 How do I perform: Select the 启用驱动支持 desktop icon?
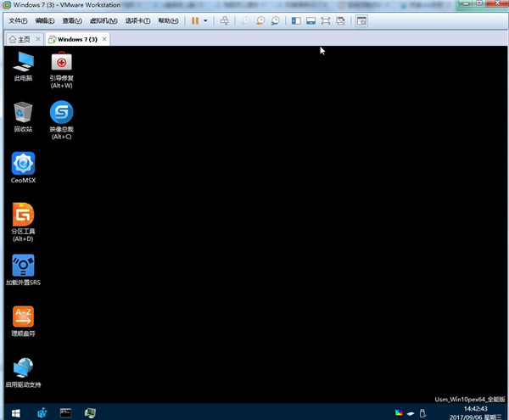pyautogui.click(x=23, y=372)
